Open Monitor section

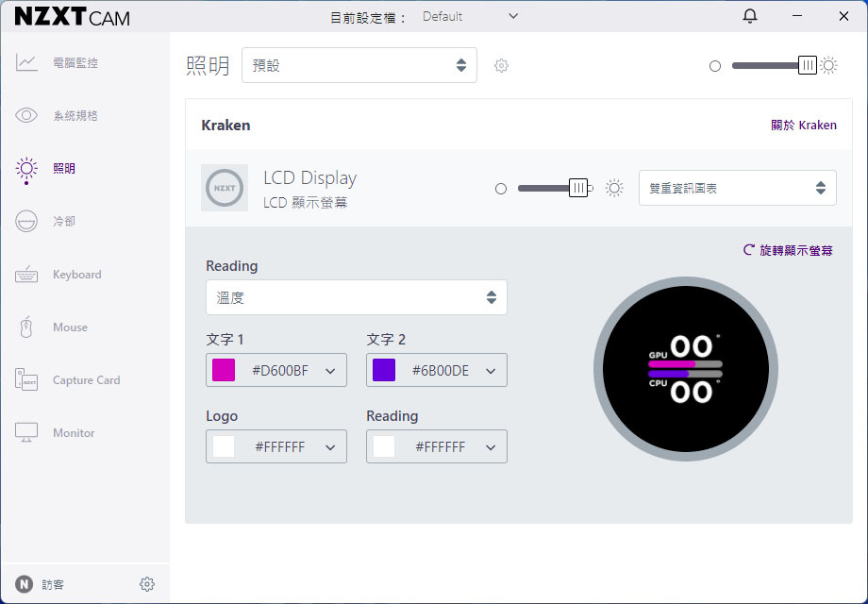click(x=74, y=433)
